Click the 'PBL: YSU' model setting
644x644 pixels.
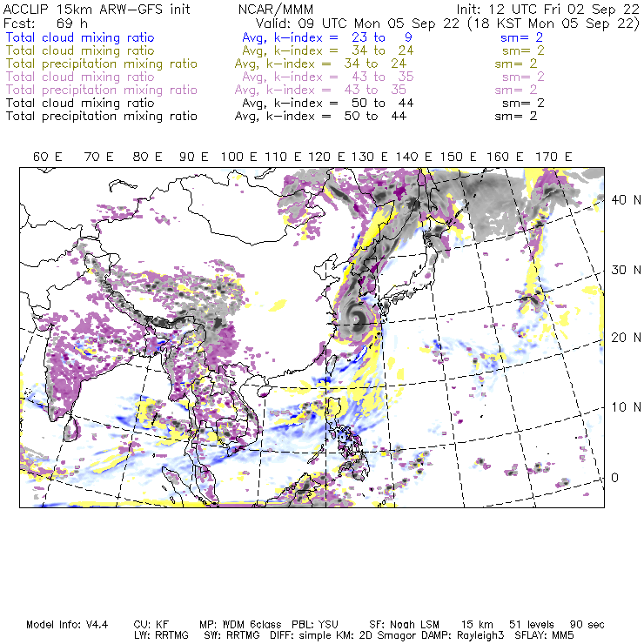(x=315, y=625)
